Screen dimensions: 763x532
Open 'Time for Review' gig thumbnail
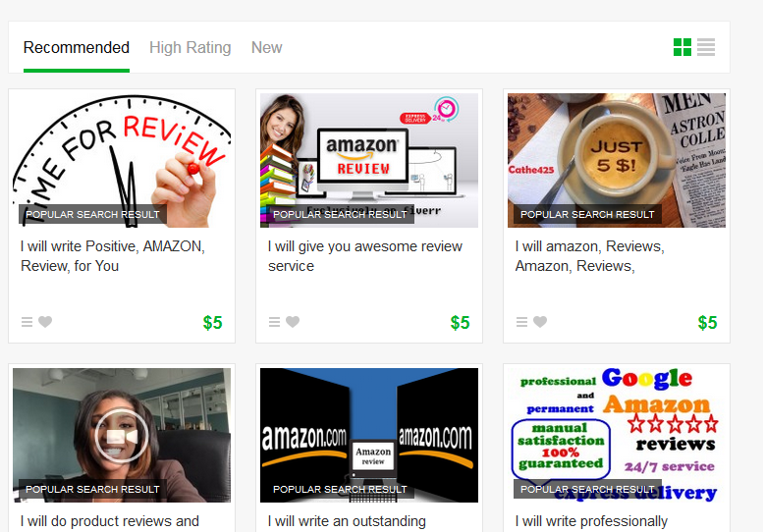pos(122,160)
